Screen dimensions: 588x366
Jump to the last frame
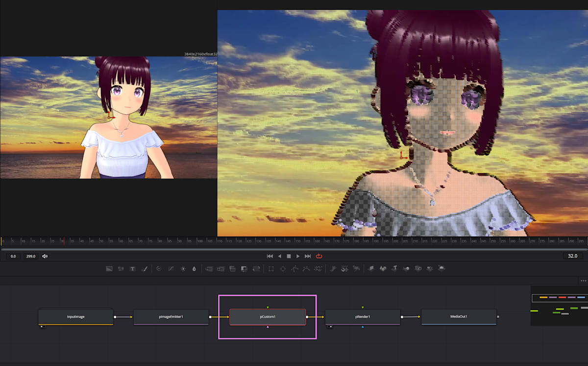pos(308,256)
